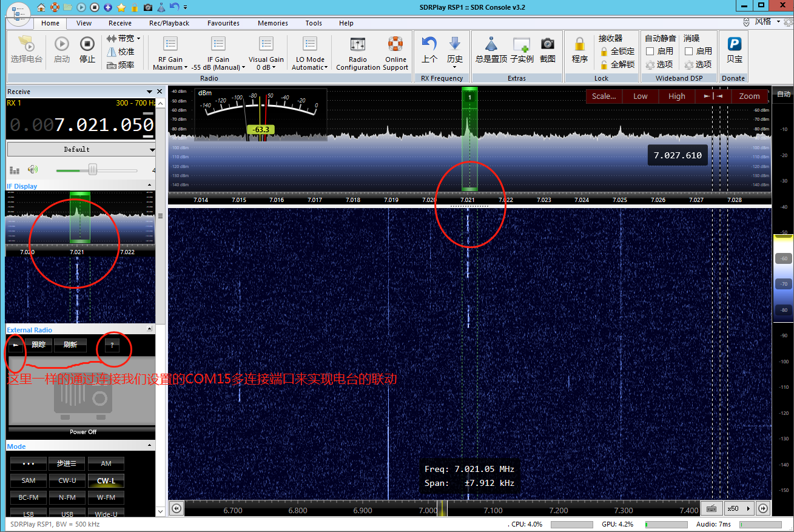
Task: Click 刷新 refresh button in External Radio
Action: 70,345
